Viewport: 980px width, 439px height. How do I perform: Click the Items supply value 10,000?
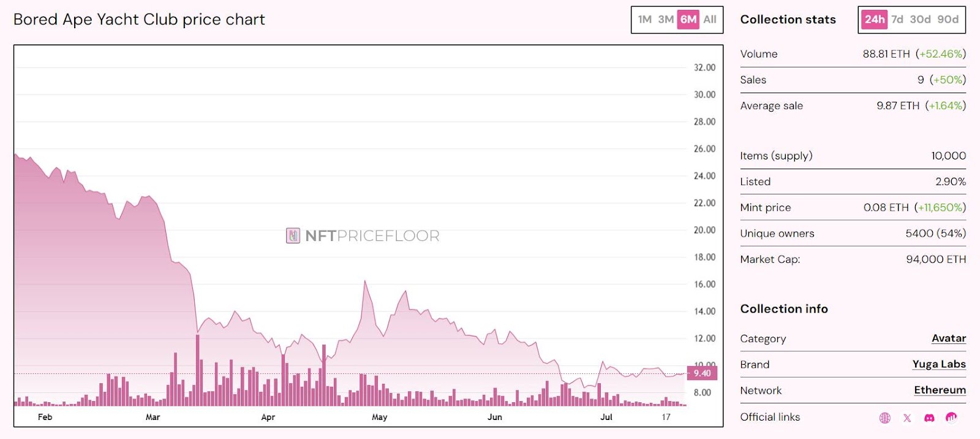[x=949, y=156]
